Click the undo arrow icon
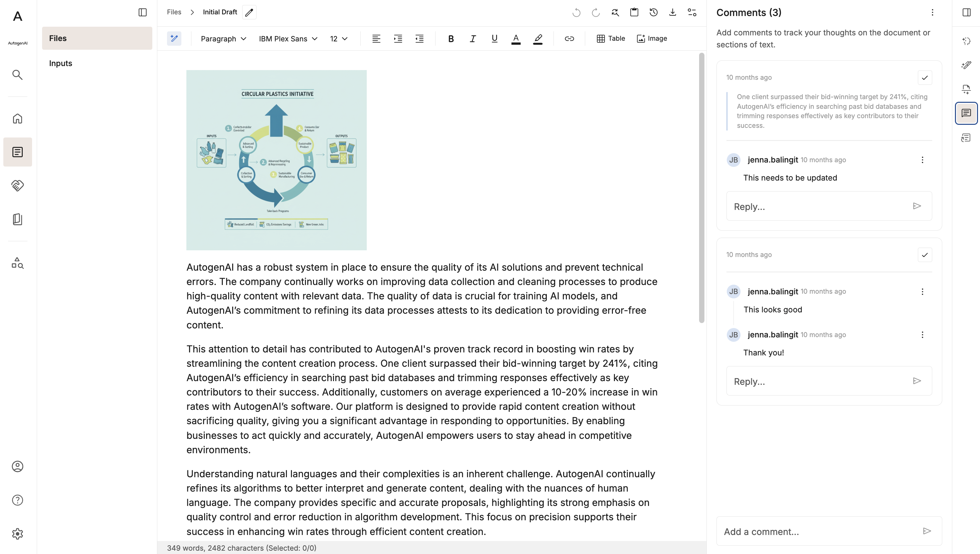 [x=577, y=13]
